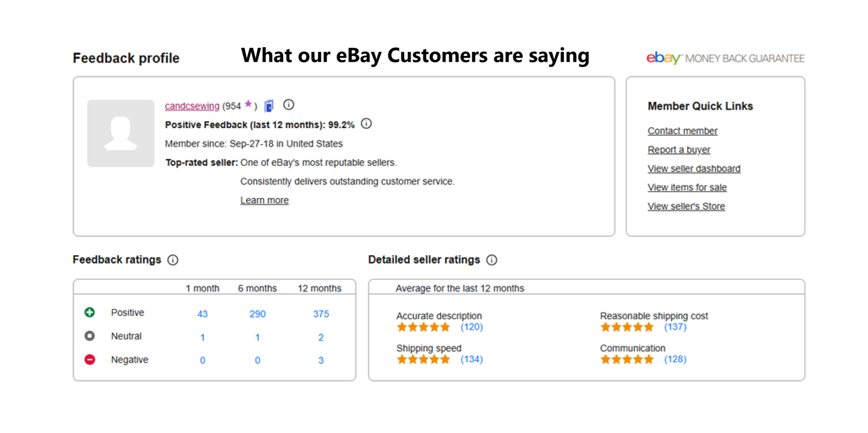Click info icon next to seller store badge

[288, 105]
